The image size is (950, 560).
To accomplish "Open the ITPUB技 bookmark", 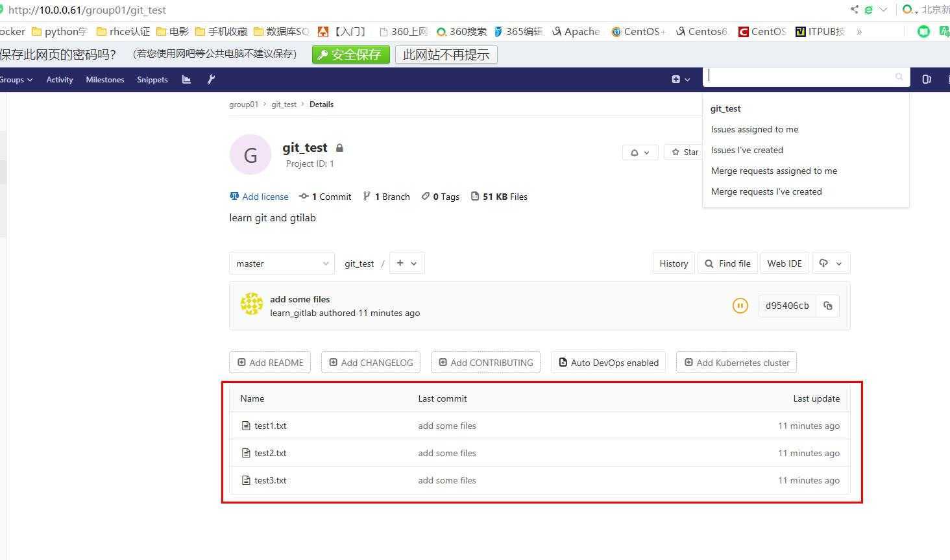I will 820,31.
